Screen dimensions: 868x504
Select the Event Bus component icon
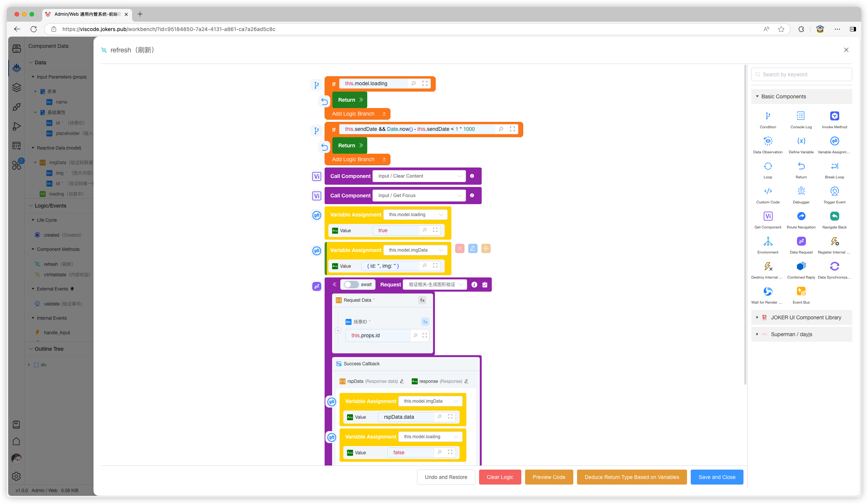[801, 291]
